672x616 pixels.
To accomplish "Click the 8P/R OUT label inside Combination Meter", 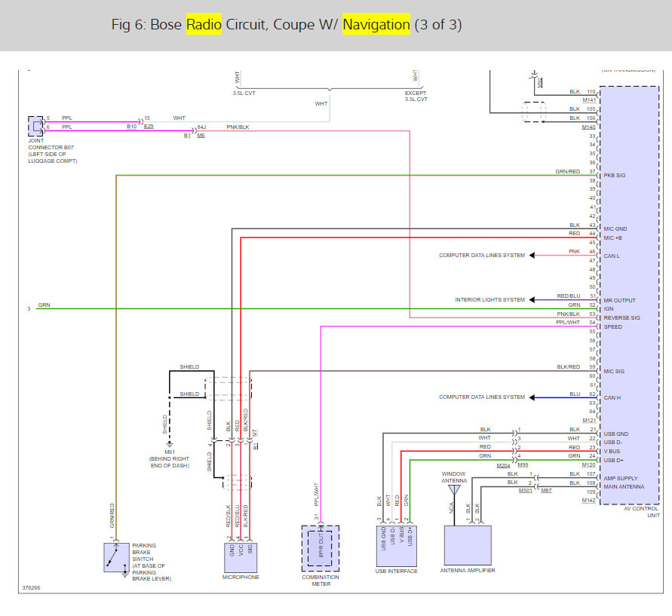I will pos(321,545).
